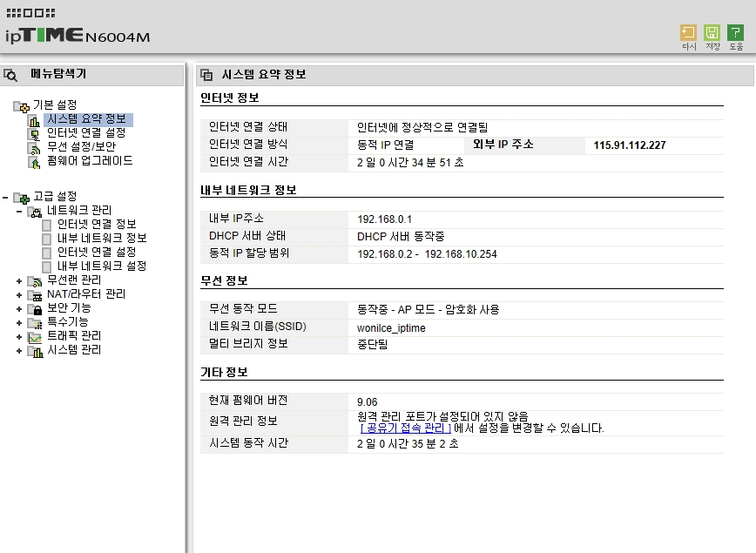Click the 고급 설정 folder icon
Viewport: 756px width, 553px height.
(x=22, y=197)
